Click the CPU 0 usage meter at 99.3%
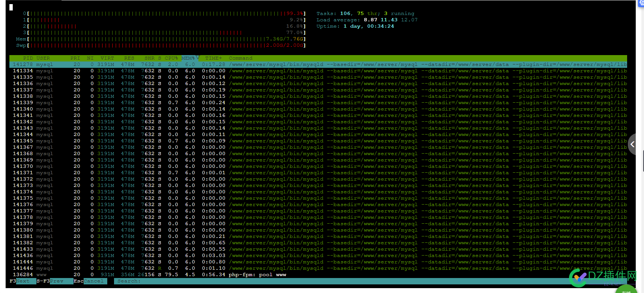 (164, 13)
